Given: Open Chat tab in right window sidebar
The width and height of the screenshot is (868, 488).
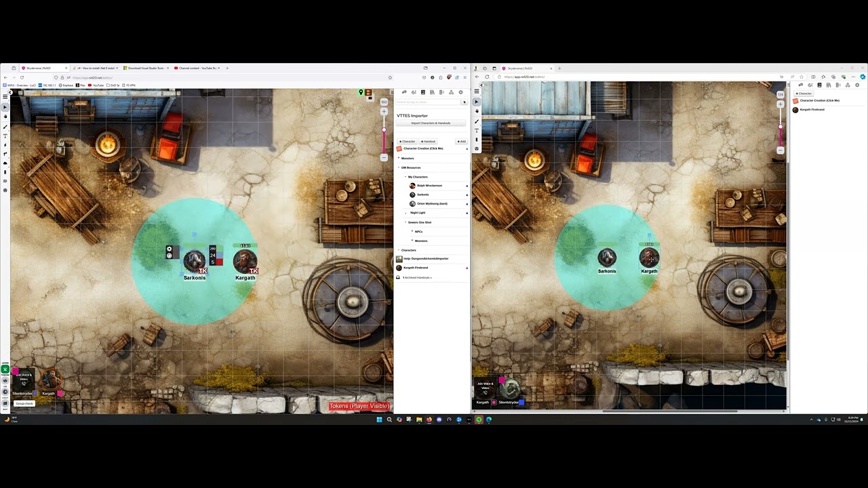Looking at the screenshot, I should click(x=801, y=85).
